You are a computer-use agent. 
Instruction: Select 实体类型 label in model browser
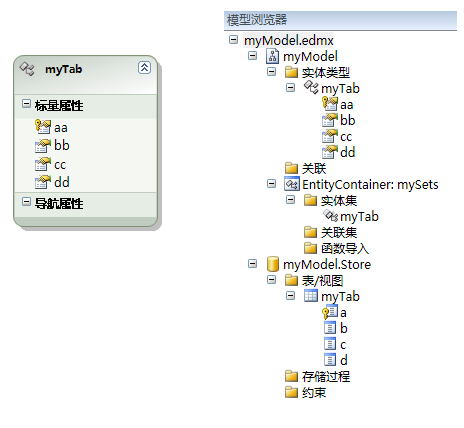pyautogui.click(x=326, y=73)
